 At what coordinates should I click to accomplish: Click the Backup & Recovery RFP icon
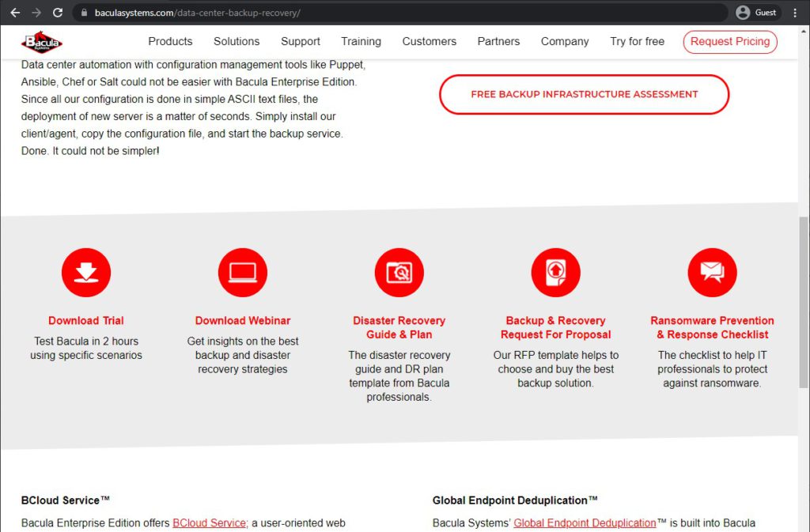coord(556,273)
